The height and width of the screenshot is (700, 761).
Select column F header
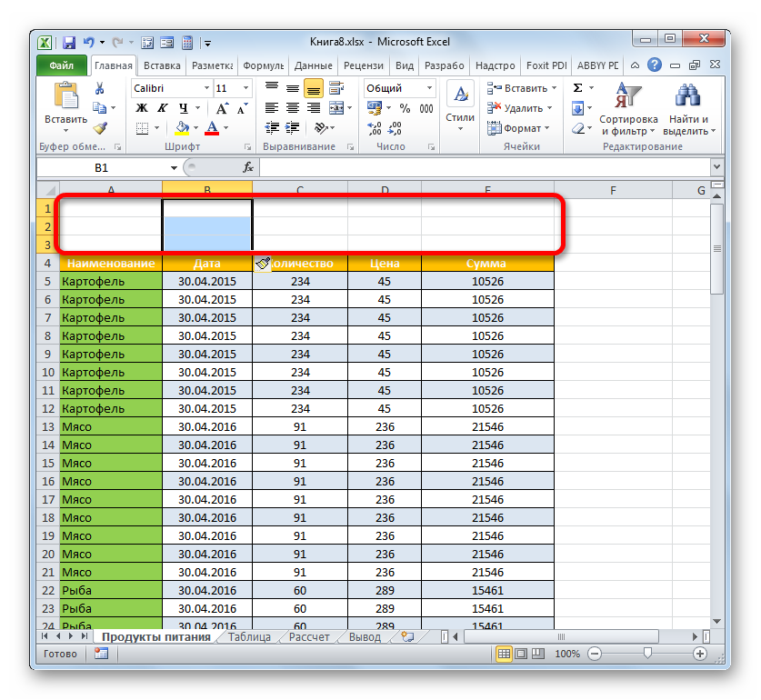[x=613, y=190]
